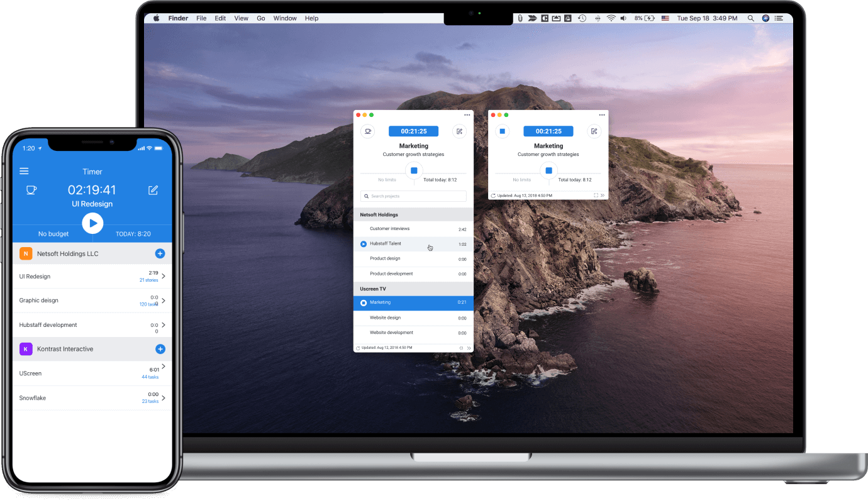Open the three-dot menu of the expanded window

pos(467,115)
